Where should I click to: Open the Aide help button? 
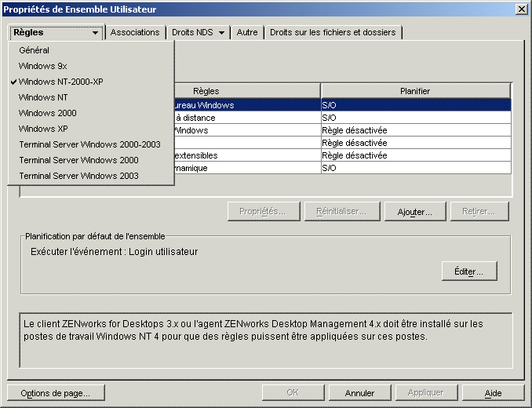tap(493, 392)
